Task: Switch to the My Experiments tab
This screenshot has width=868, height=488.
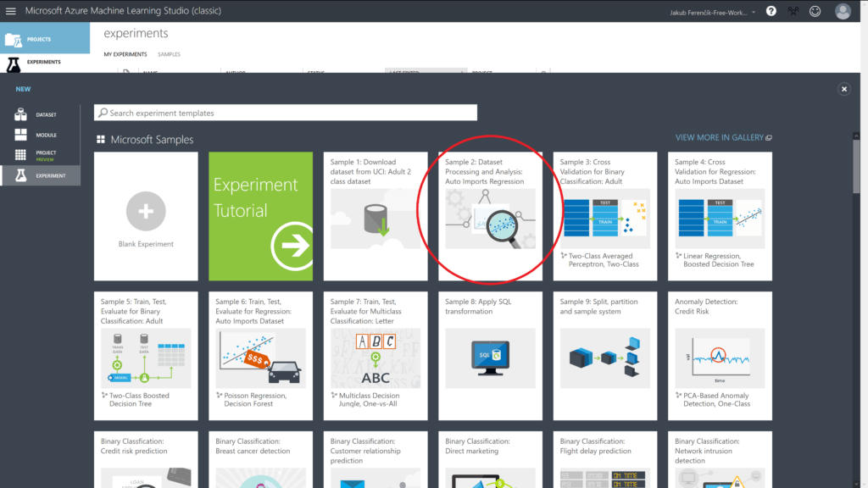Action: [125, 54]
